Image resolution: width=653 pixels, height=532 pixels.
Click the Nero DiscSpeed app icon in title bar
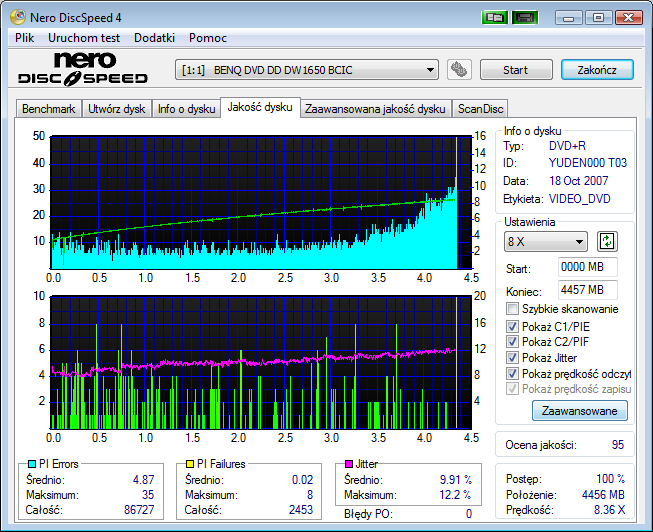18,17
